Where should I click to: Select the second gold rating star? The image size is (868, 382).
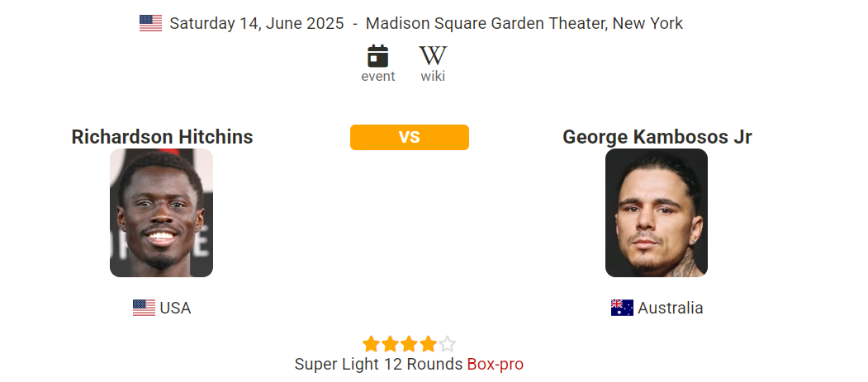(x=390, y=344)
